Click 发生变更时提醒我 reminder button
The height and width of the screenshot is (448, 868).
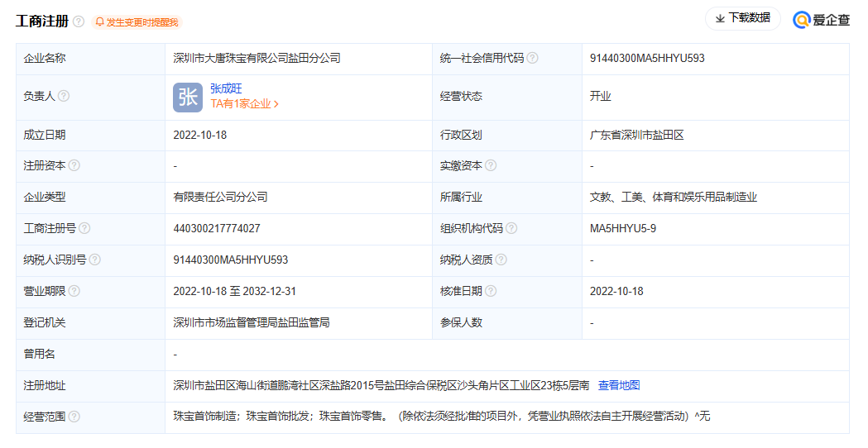[137, 22]
